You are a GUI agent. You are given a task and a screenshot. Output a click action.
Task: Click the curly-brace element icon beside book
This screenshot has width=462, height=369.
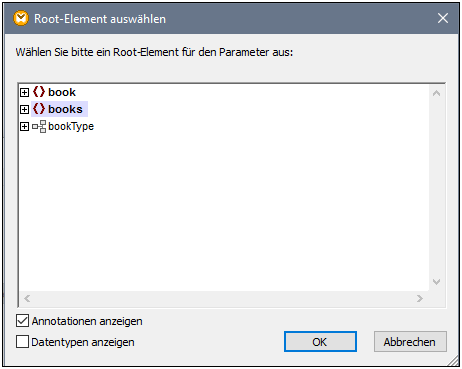click(x=39, y=92)
